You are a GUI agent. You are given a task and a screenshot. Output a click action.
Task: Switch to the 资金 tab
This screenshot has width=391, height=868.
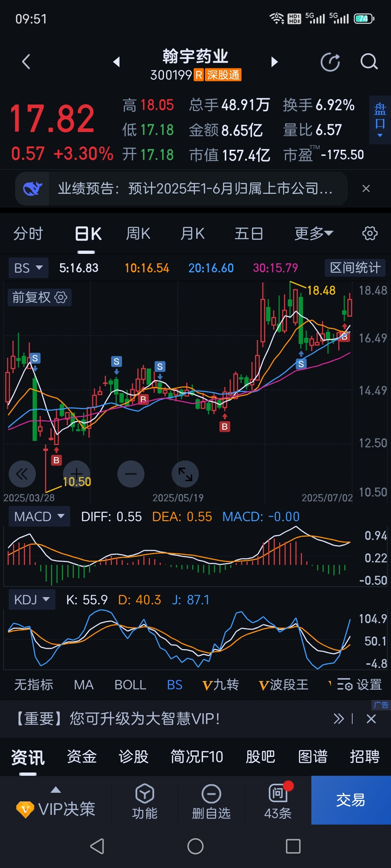(x=82, y=757)
